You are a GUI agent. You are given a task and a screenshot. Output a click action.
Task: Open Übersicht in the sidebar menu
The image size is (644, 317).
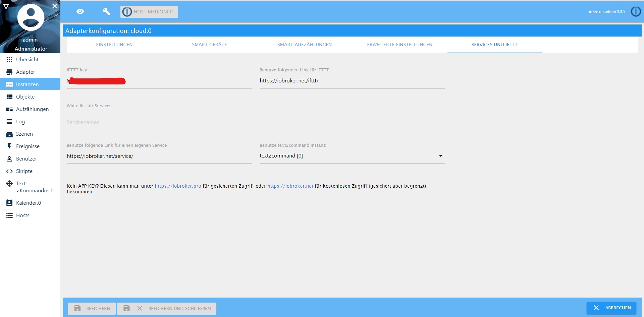click(x=30, y=60)
